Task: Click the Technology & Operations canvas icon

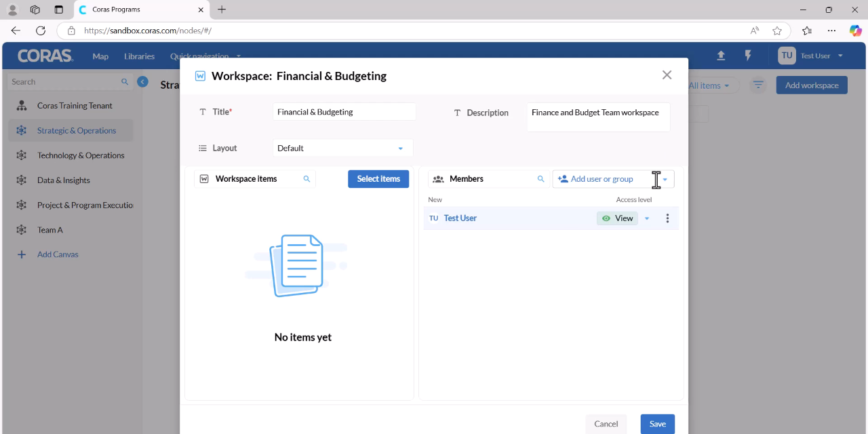Action: (22, 155)
